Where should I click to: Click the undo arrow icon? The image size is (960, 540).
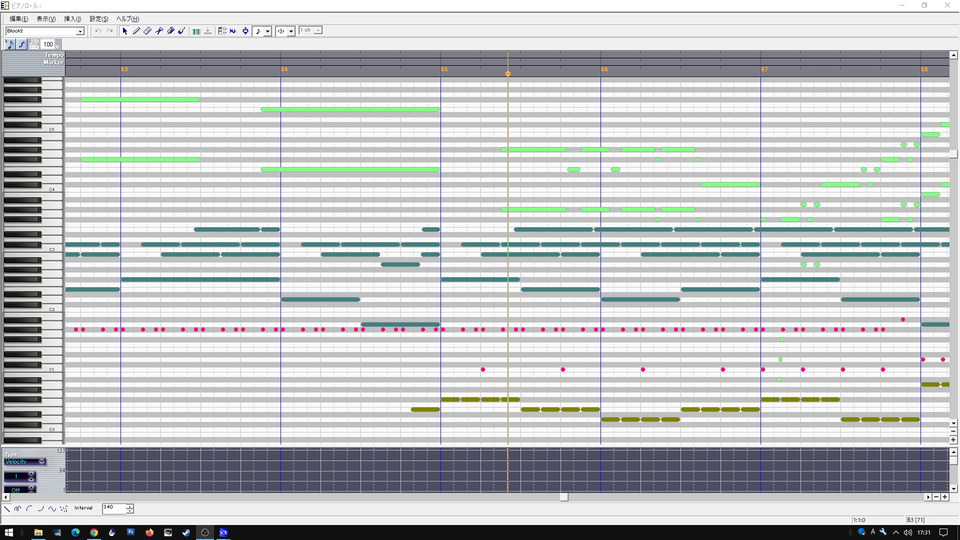point(97,31)
